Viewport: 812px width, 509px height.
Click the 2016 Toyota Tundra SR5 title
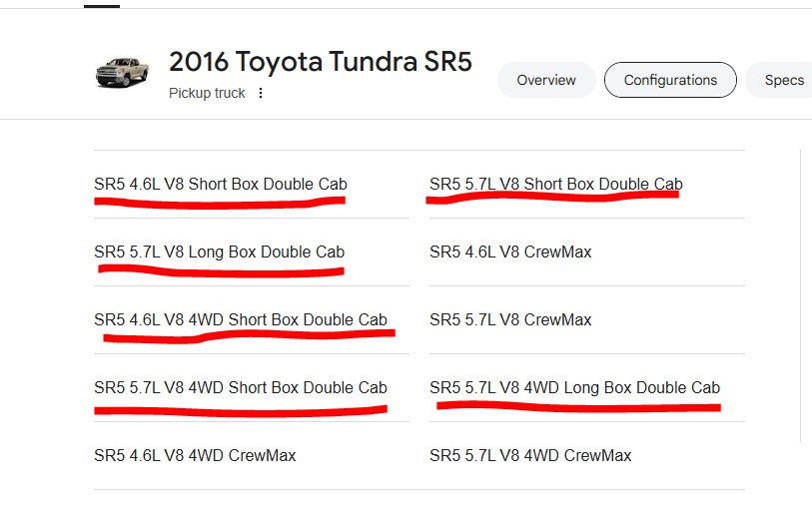pyautogui.click(x=321, y=62)
